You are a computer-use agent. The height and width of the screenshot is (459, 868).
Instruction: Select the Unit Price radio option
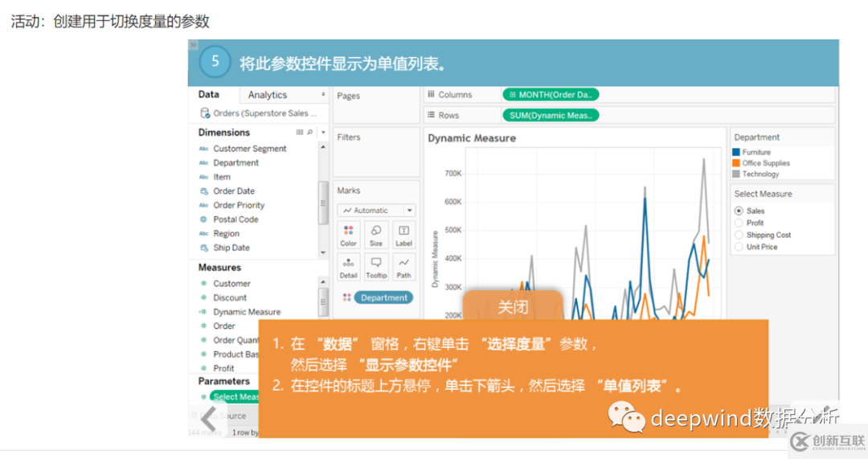coord(739,247)
